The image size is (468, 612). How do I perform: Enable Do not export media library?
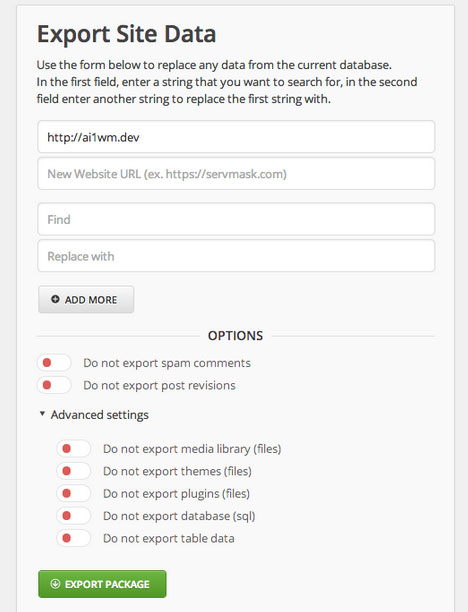pyautogui.click(x=74, y=449)
